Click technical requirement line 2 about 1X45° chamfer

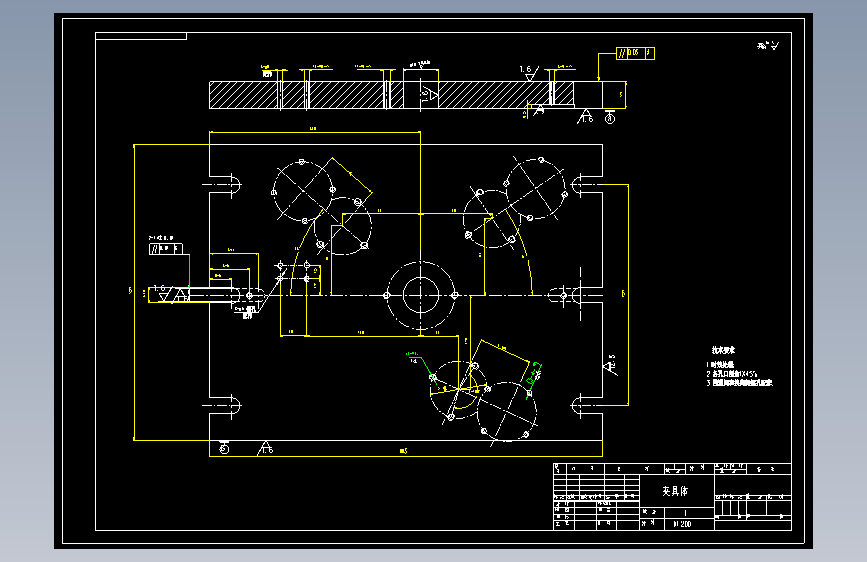pos(732,373)
